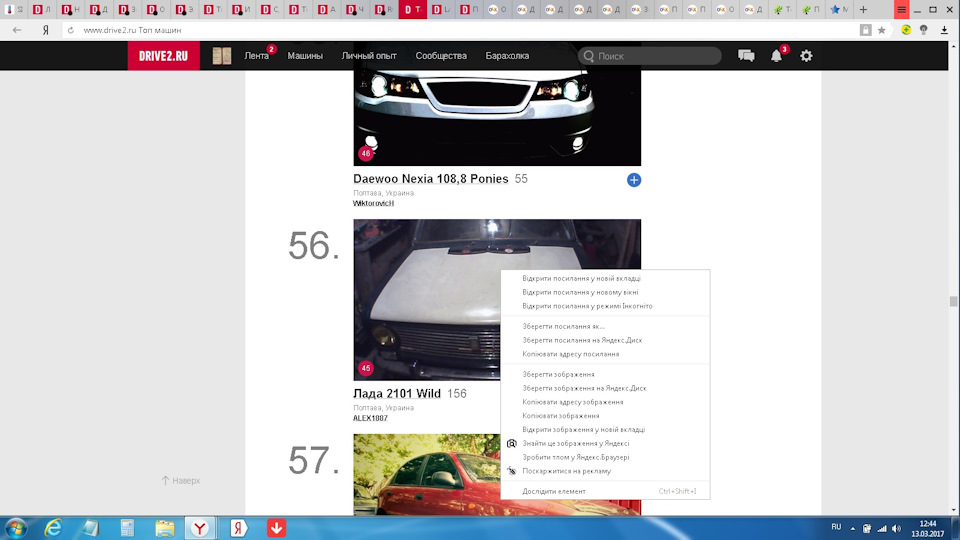Click the Yandex Я home button

[45, 30]
